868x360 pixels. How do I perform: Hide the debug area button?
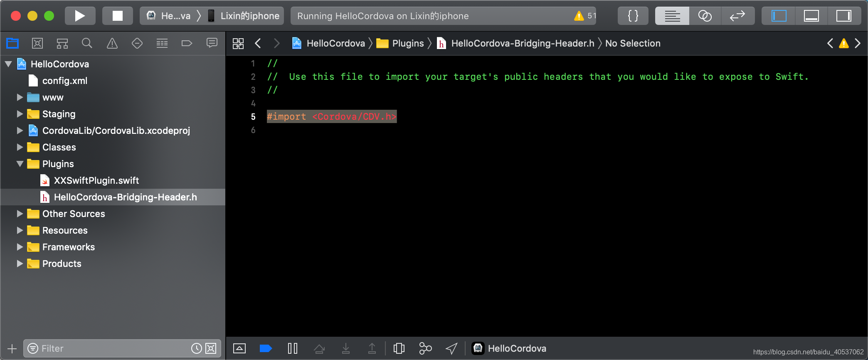pos(239,348)
